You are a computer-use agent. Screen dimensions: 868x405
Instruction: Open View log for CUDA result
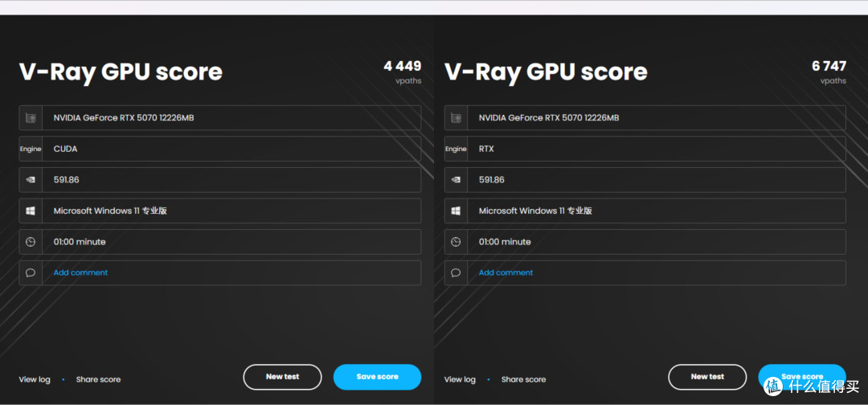(35, 379)
